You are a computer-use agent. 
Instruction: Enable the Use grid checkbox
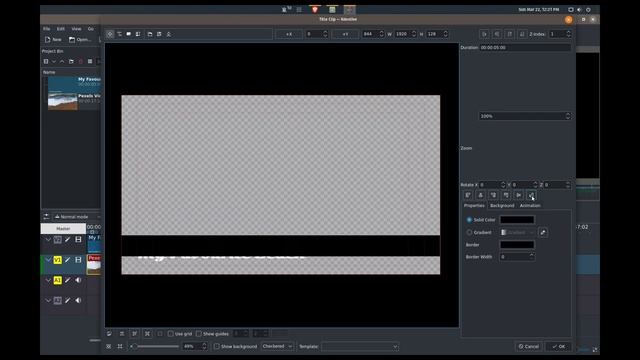(171, 334)
